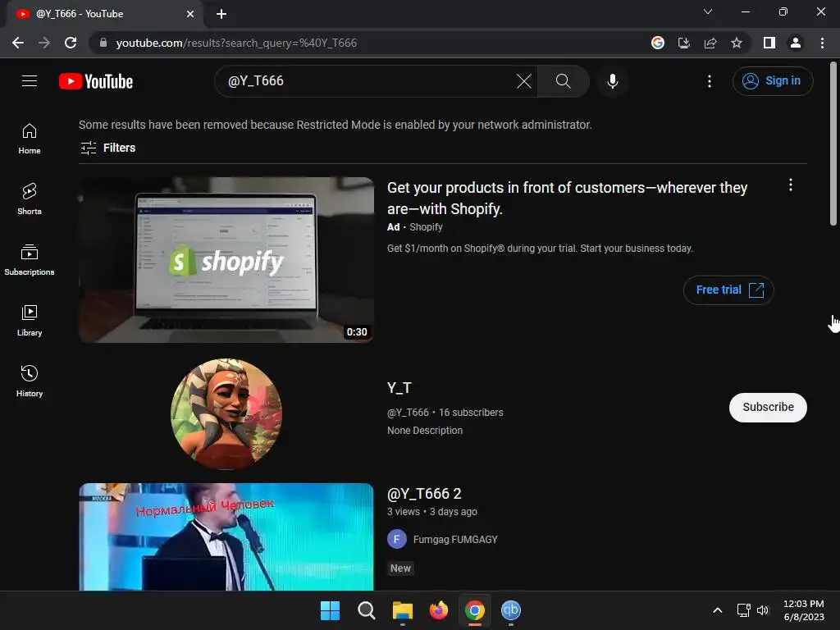Click the install app icon in address bar

[x=684, y=43]
